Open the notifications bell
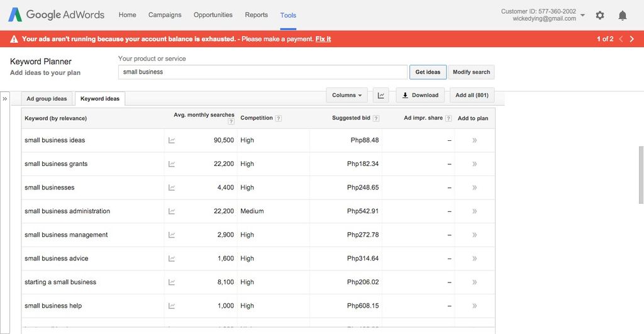Viewport: 644px width, 334px height. coord(623,16)
